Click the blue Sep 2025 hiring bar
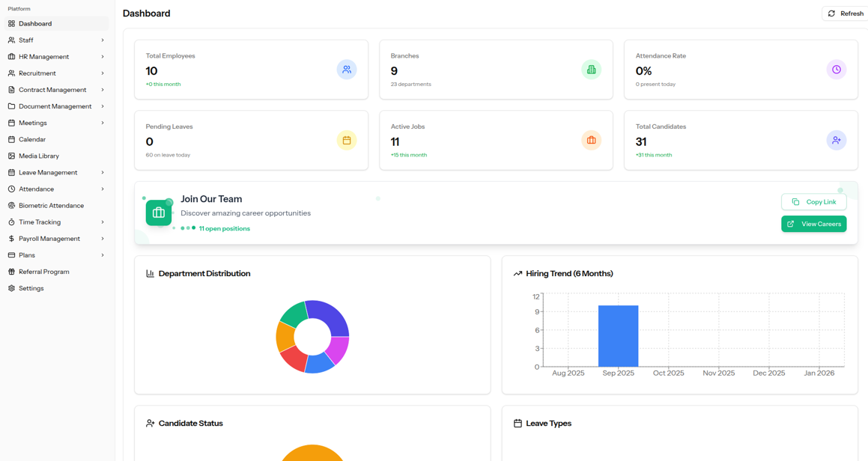The height and width of the screenshot is (461, 868). (x=618, y=336)
